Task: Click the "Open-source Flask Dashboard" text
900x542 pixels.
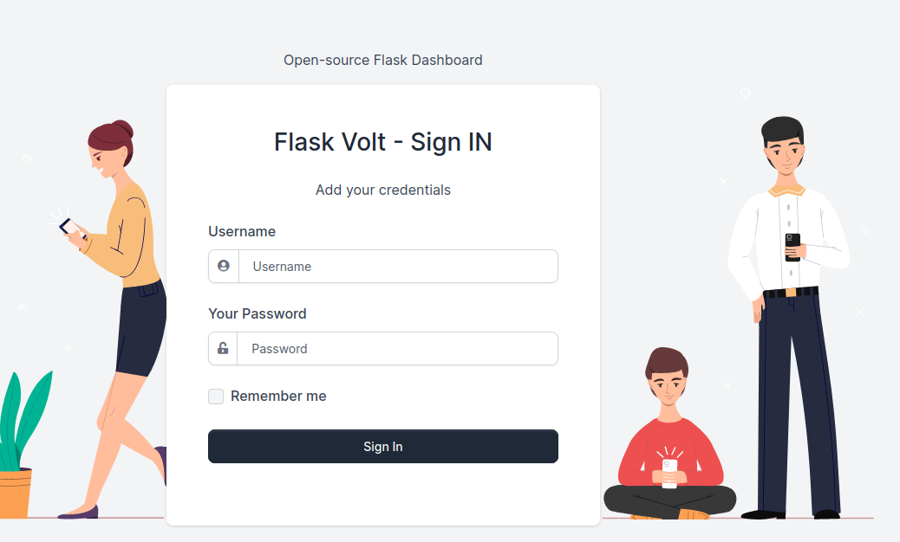Action: point(383,60)
